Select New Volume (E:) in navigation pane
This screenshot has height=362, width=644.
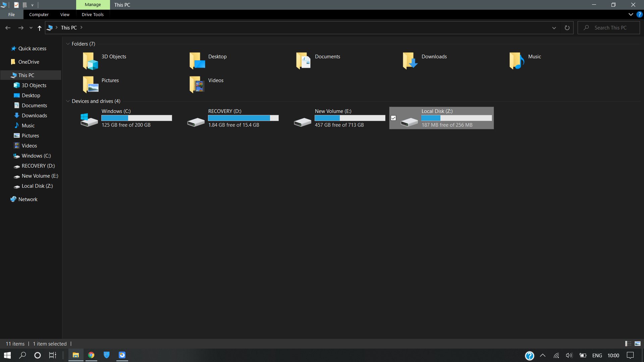40,176
